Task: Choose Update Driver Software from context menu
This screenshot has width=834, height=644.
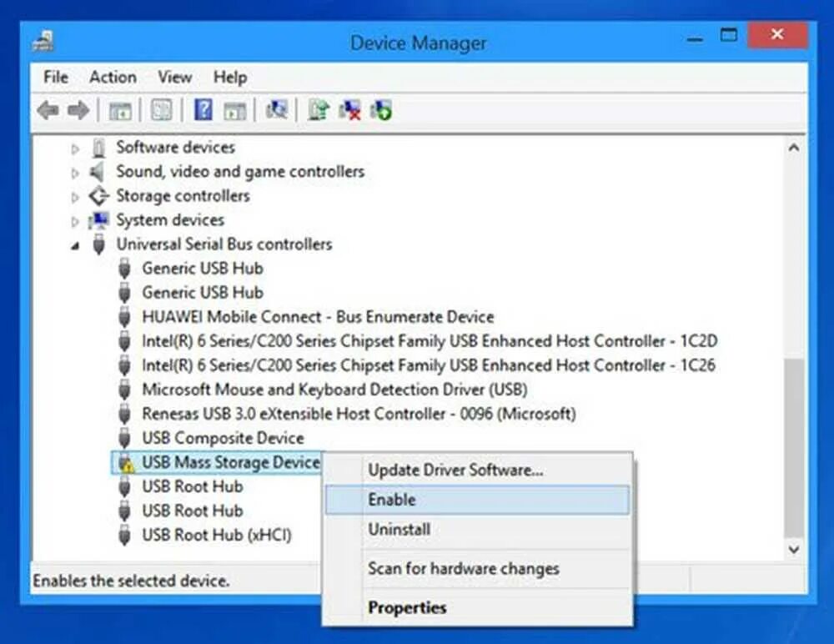Action: coord(477,470)
